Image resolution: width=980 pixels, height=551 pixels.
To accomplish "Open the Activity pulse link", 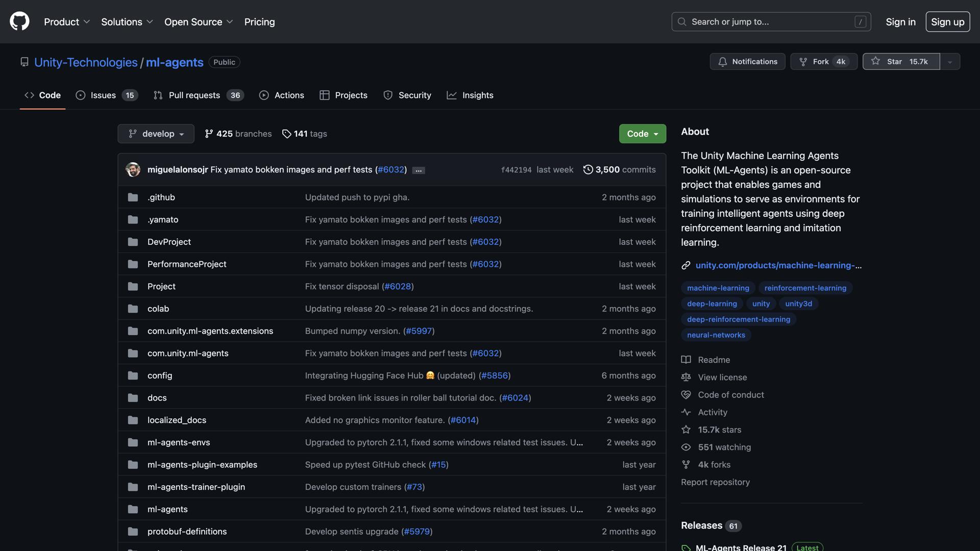I will click(x=712, y=412).
